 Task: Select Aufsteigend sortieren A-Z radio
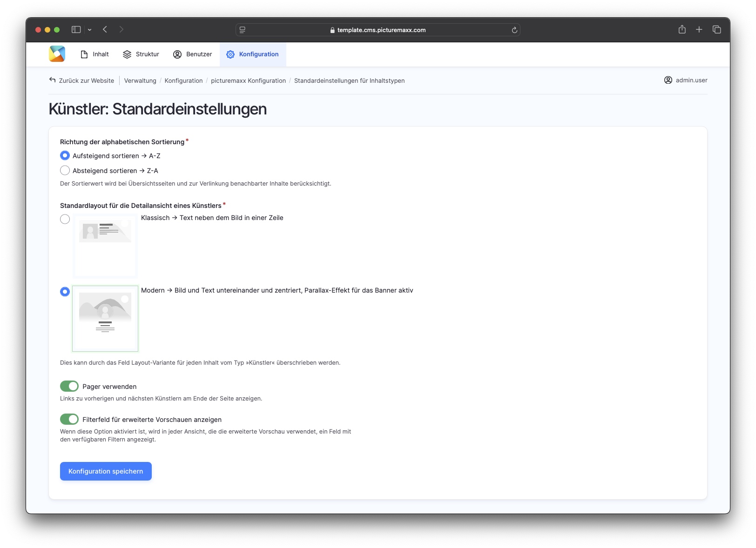[x=65, y=155]
